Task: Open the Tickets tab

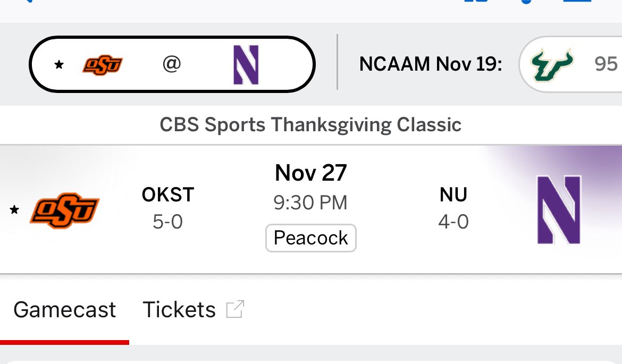Action: [x=179, y=309]
